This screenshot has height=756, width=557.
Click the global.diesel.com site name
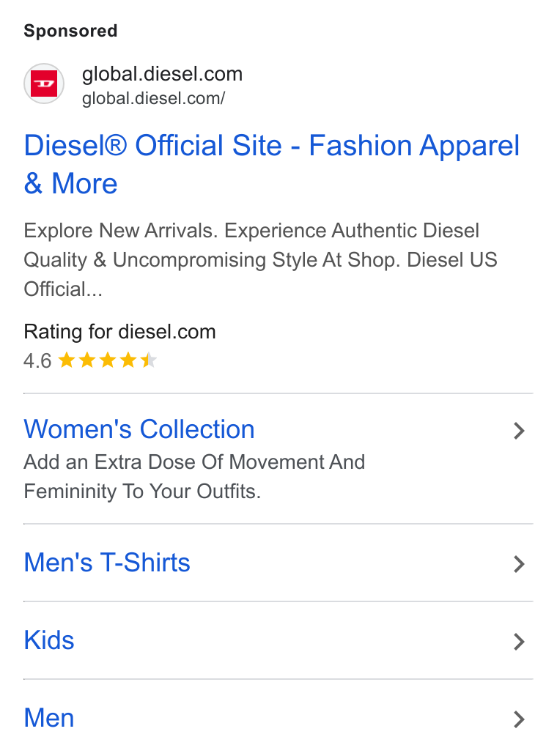click(x=162, y=74)
